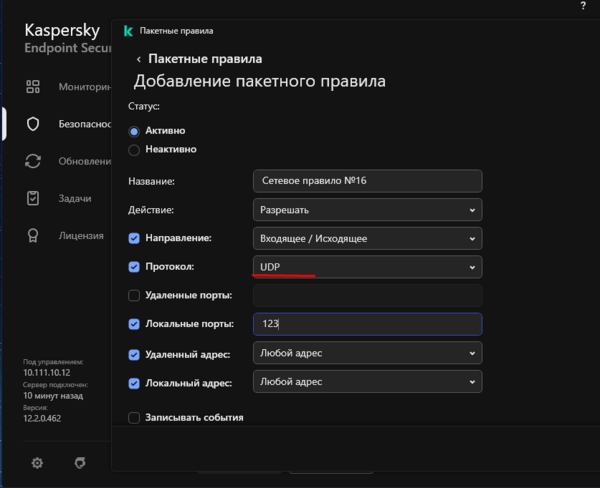Screen dimensions: 600x488
Task: Click the Update refresh arrows icon
Action: pyautogui.click(x=33, y=161)
